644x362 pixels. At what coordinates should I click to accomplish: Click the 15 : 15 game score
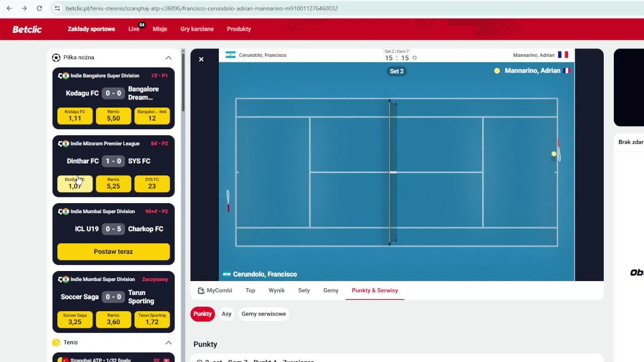click(397, 58)
